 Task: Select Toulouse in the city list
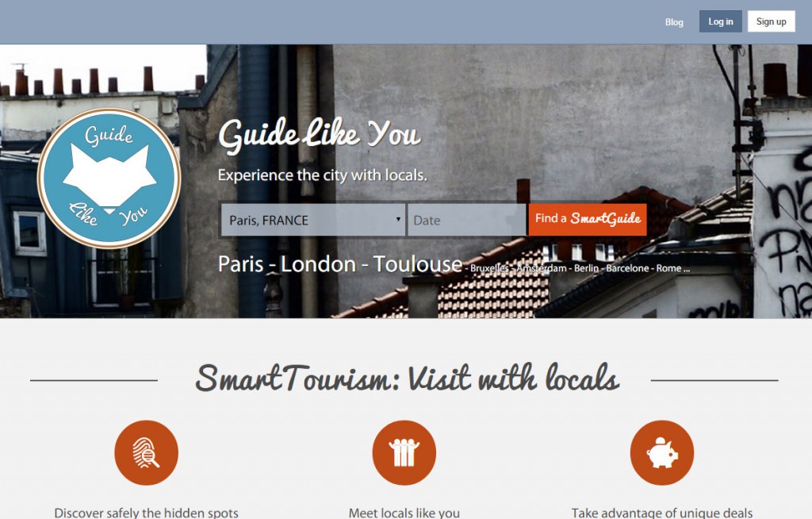[417, 264]
